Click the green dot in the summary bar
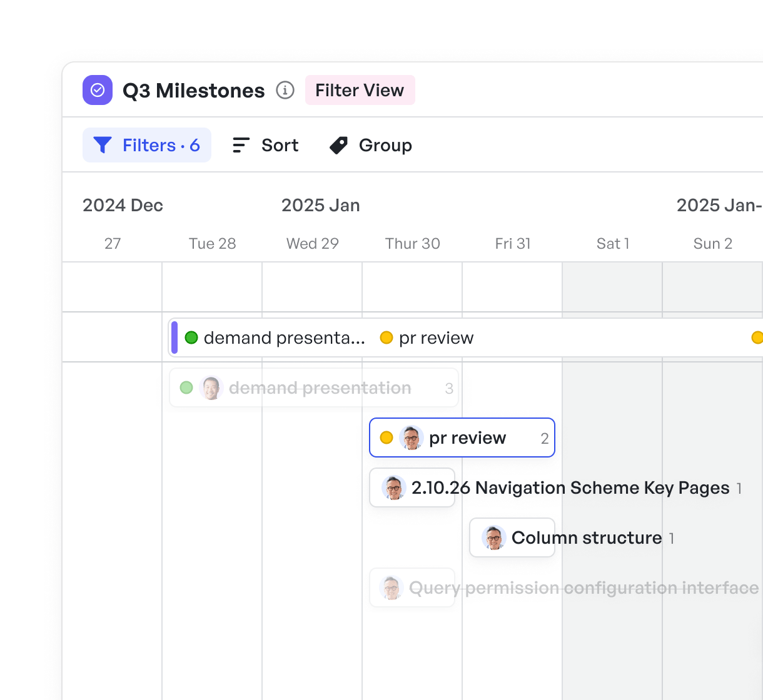This screenshot has width=763, height=700. pyautogui.click(x=191, y=337)
